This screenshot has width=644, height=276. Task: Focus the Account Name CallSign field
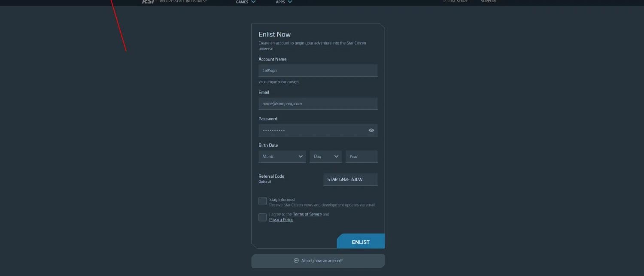(x=318, y=70)
